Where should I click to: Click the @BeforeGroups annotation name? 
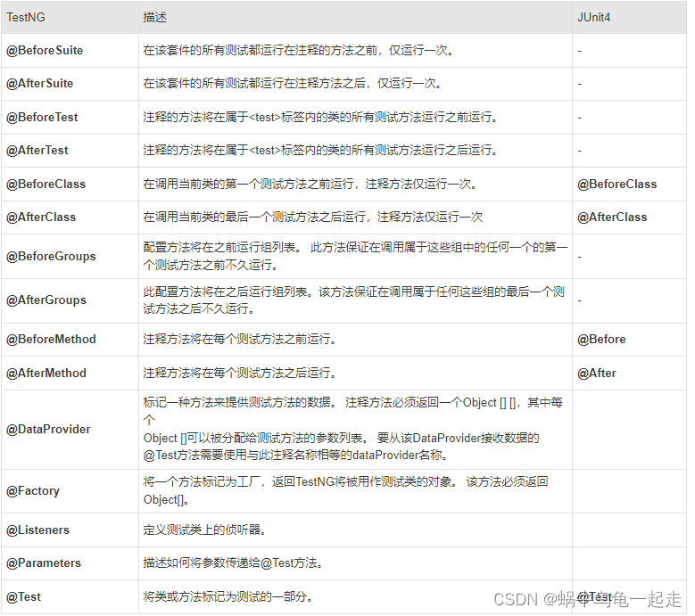coord(51,257)
